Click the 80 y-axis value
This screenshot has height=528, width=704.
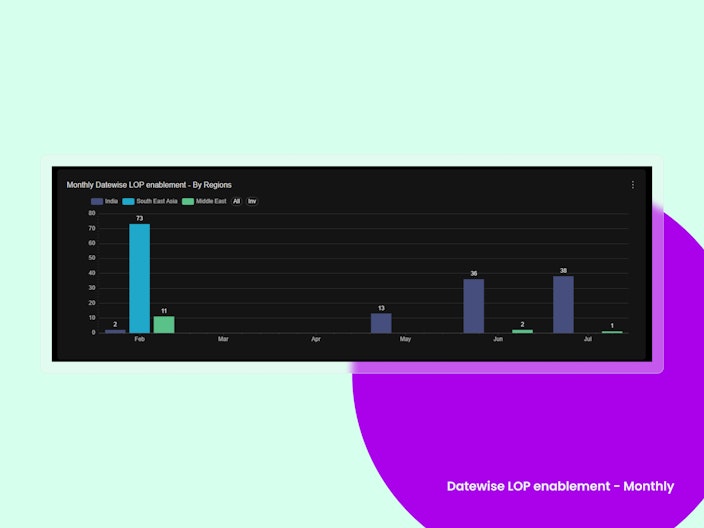pos(92,213)
